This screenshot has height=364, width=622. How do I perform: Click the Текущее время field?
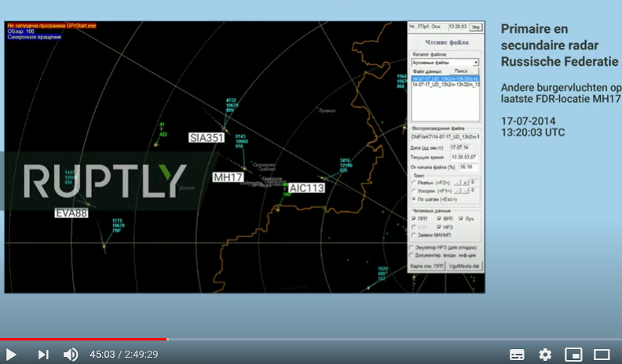tap(463, 157)
